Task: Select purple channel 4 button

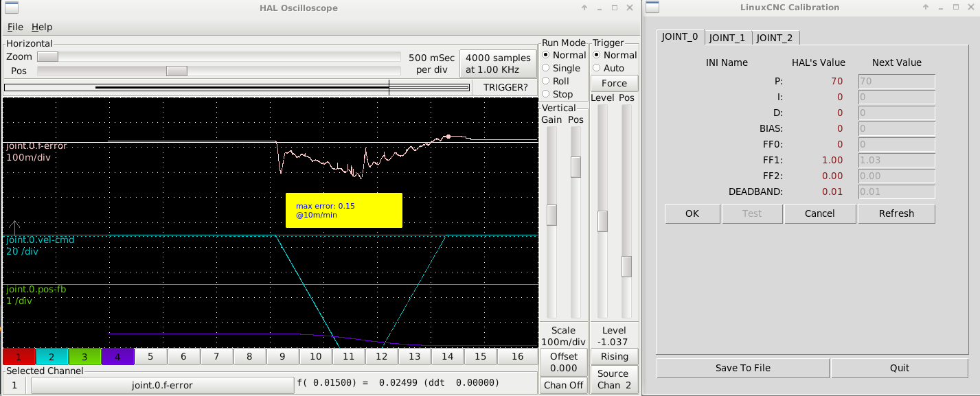Action: (x=117, y=356)
